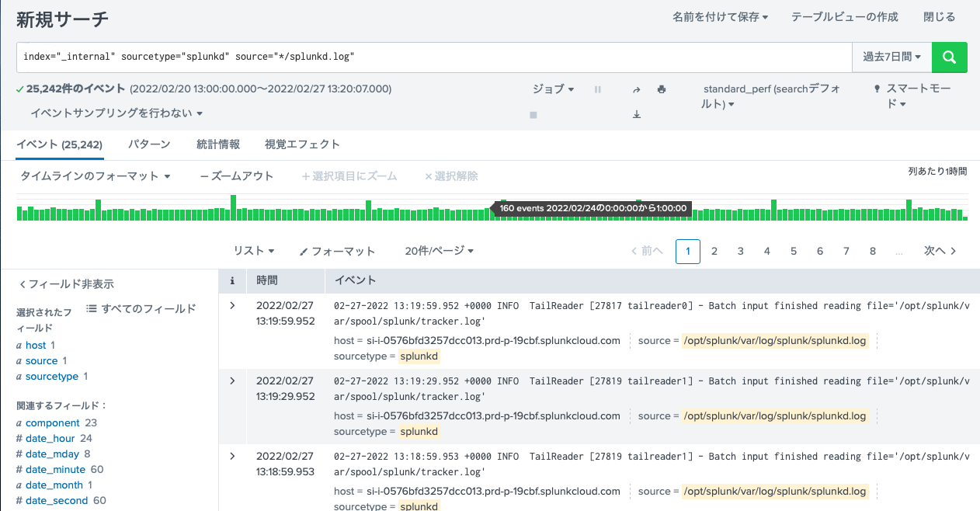Export the search results
This screenshot has height=511, width=980.
click(x=636, y=114)
